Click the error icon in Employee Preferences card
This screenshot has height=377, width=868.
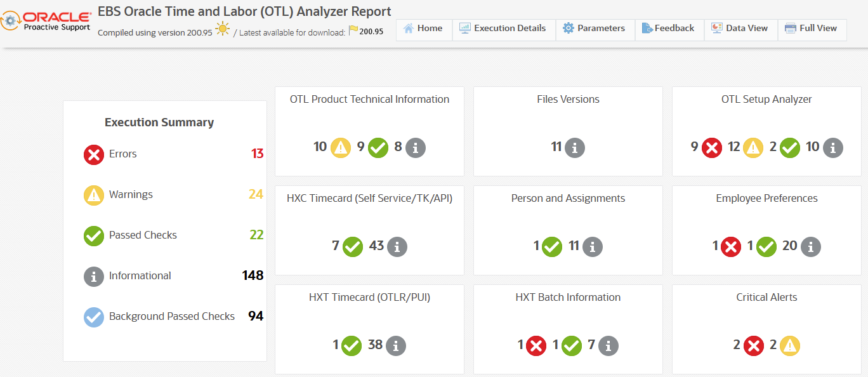(730, 247)
